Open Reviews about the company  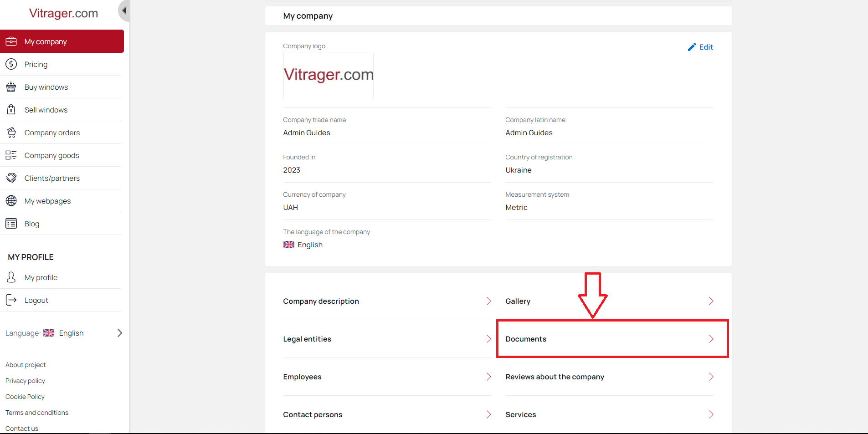coord(610,377)
